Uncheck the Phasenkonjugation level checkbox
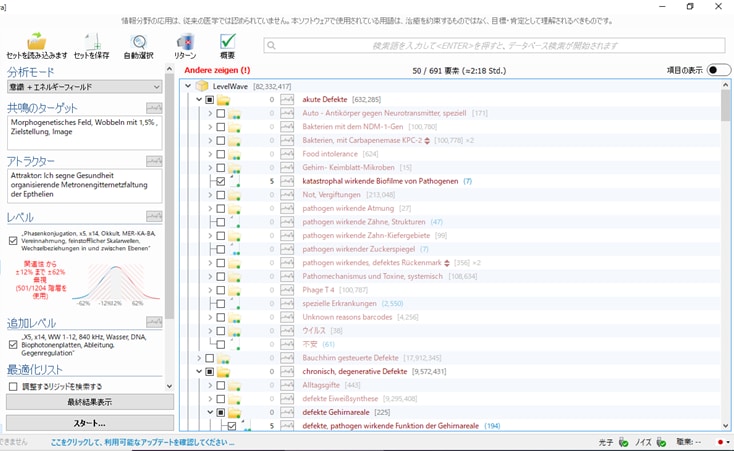 tap(13, 241)
